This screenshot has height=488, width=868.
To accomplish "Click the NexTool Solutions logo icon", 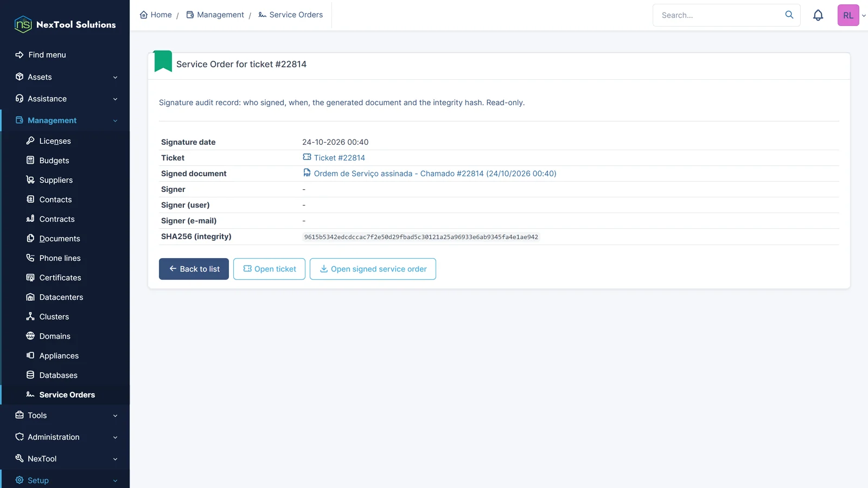I will (x=23, y=24).
